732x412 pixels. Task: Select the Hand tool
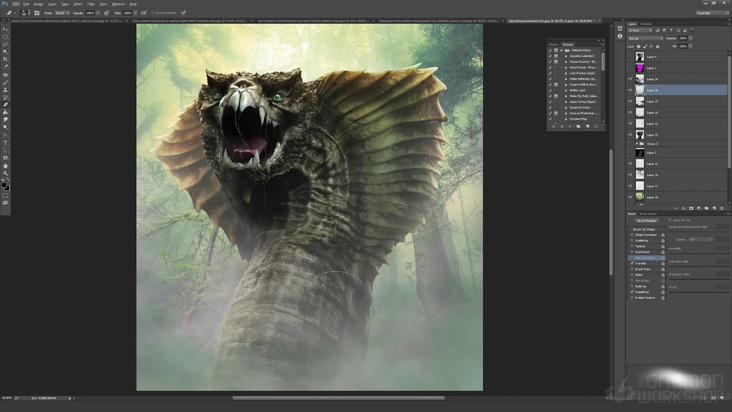pos(6,166)
